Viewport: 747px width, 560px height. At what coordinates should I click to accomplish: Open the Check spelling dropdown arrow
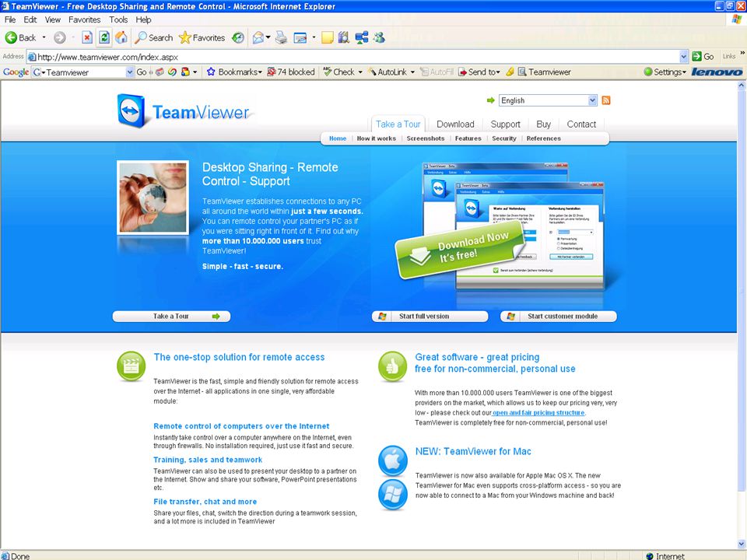click(x=360, y=72)
